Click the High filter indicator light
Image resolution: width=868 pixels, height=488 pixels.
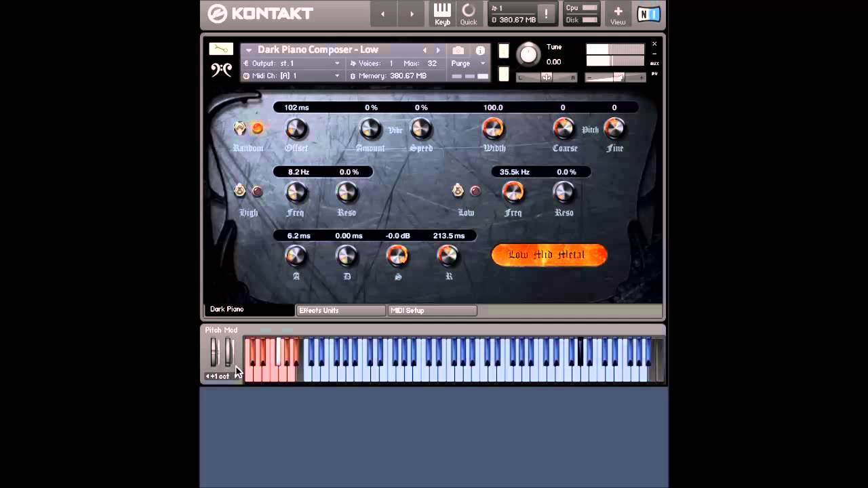tap(257, 192)
